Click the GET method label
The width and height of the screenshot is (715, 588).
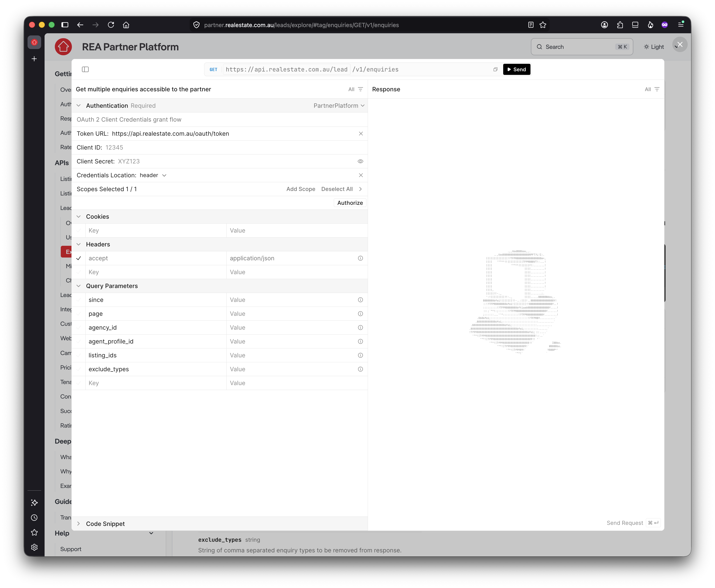tap(213, 69)
